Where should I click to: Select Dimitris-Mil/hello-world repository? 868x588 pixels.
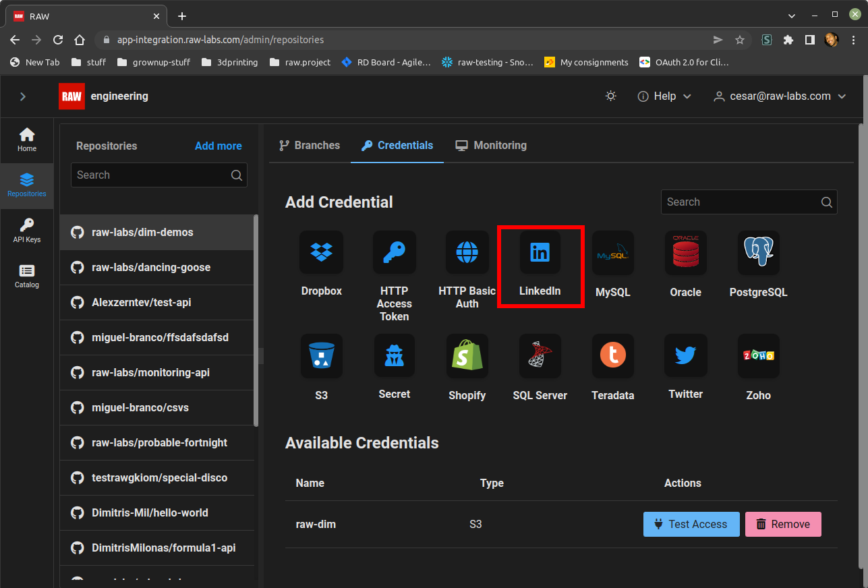[x=157, y=512]
